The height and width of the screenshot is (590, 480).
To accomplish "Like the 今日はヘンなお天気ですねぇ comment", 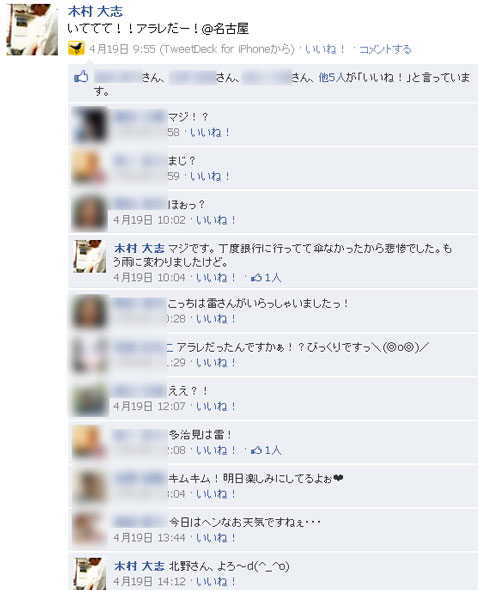I will (216, 538).
